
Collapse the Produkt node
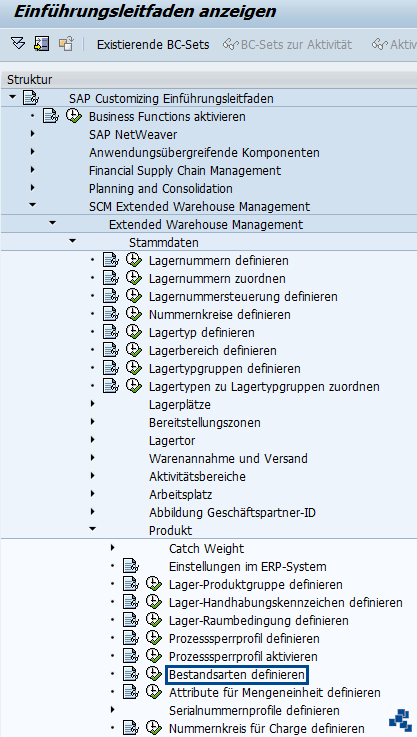pyautogui.click(x=92, y=529)
